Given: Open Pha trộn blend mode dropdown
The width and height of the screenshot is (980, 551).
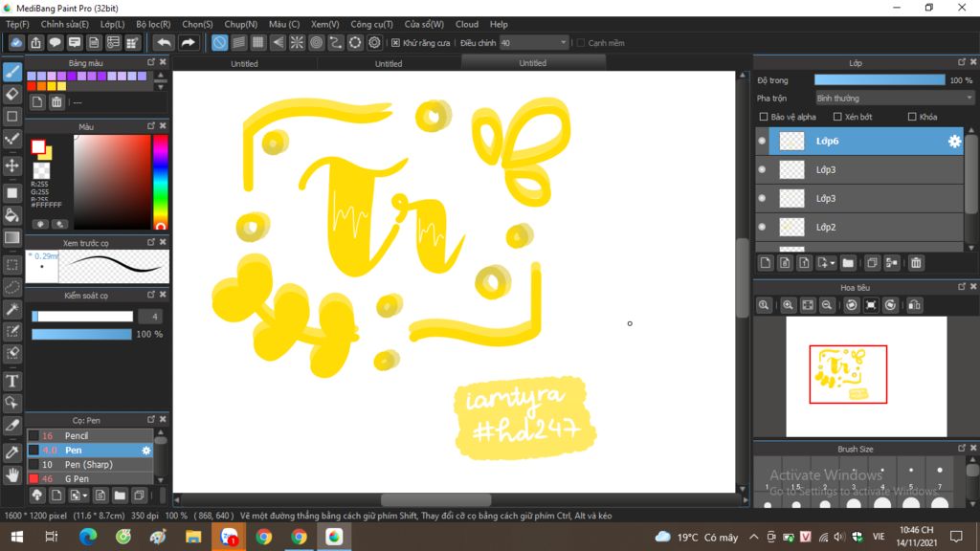Looking at the screenshot, I should point(895,99).
